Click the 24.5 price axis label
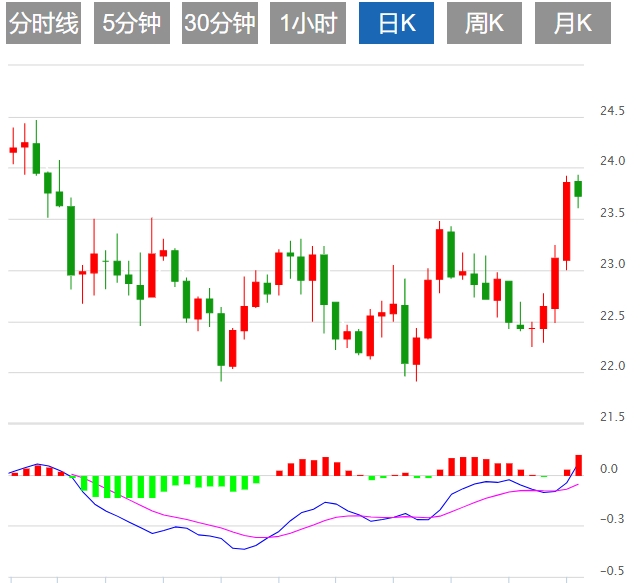This screenshot has height=583, width=643. pos(612,111)
